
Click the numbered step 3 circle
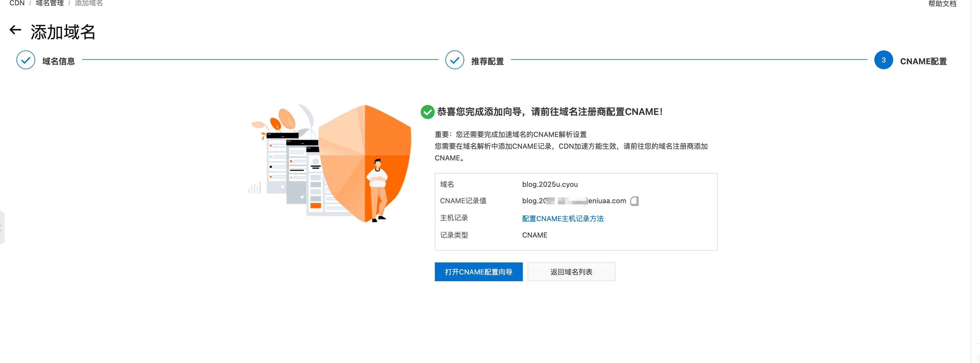(883, 60)
